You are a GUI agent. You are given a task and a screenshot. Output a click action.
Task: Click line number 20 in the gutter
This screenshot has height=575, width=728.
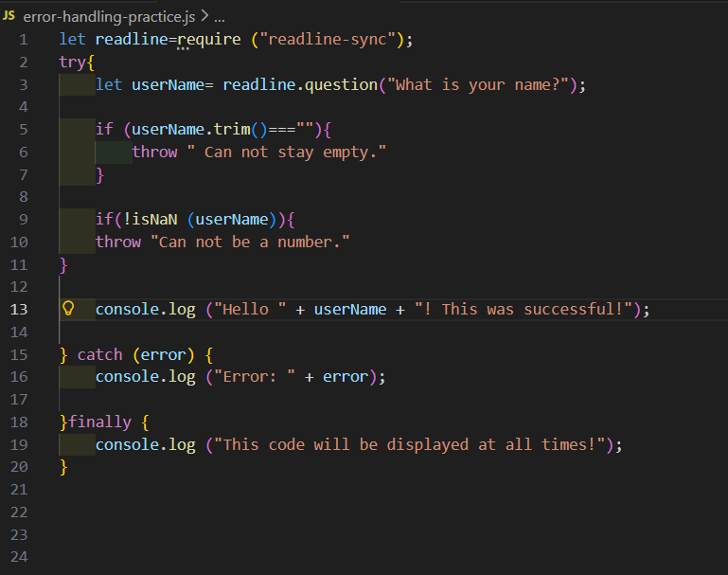click(x=23, y=467)
